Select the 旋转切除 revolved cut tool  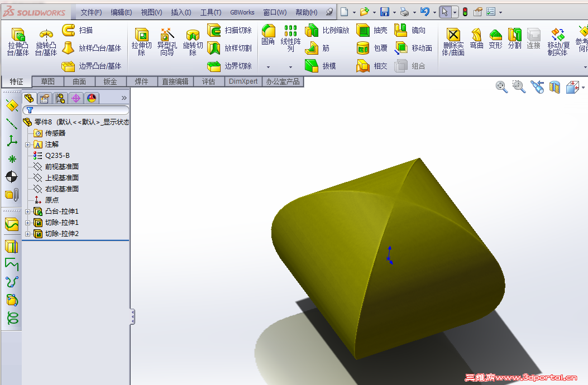tap(193, 42)
